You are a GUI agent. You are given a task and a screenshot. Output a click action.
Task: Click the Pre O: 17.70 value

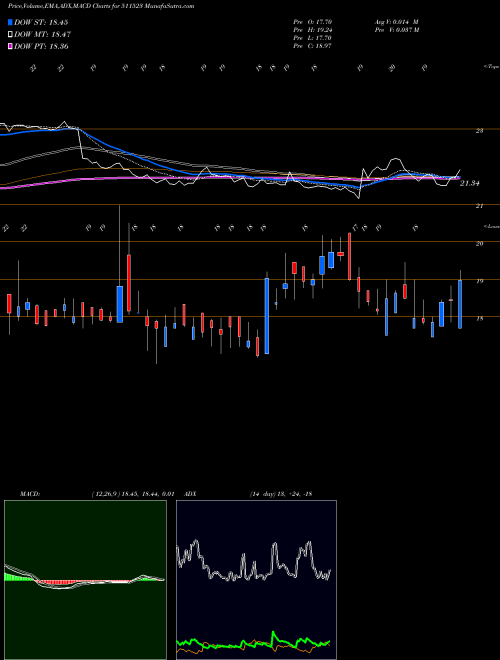pyautogui.click(x=313, y=22)
